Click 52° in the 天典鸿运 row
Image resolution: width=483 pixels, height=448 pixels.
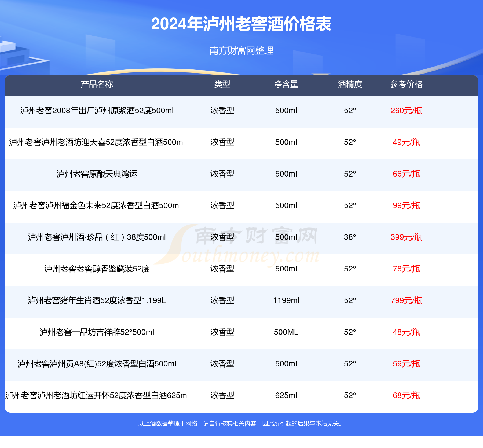click(350, 174)
